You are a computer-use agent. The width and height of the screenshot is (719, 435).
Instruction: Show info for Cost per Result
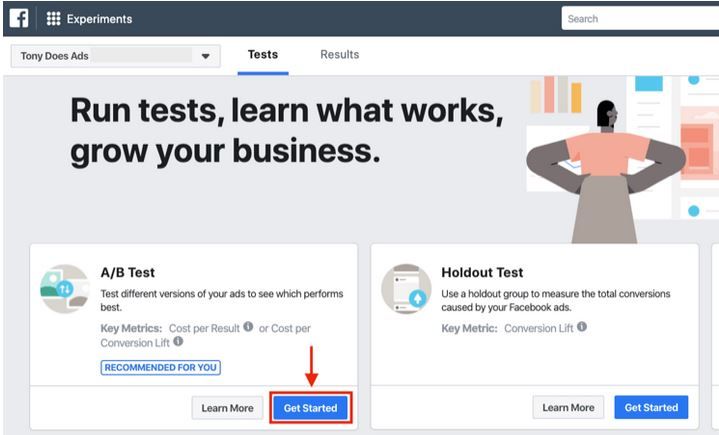tap(248, 326)
